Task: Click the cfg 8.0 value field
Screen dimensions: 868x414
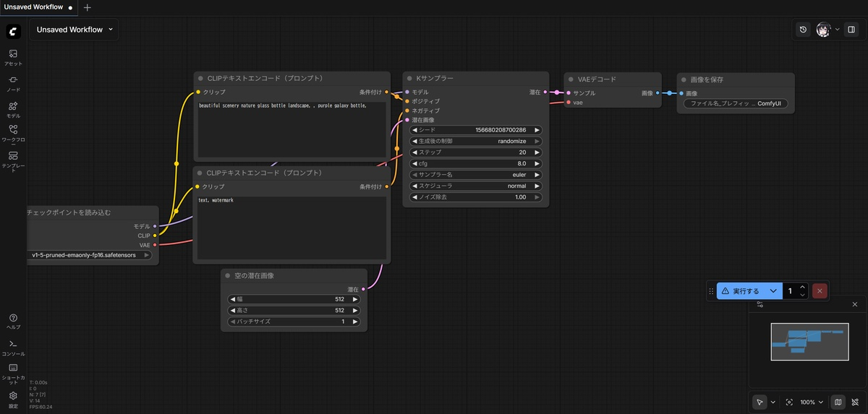Action: coord(475,163)
